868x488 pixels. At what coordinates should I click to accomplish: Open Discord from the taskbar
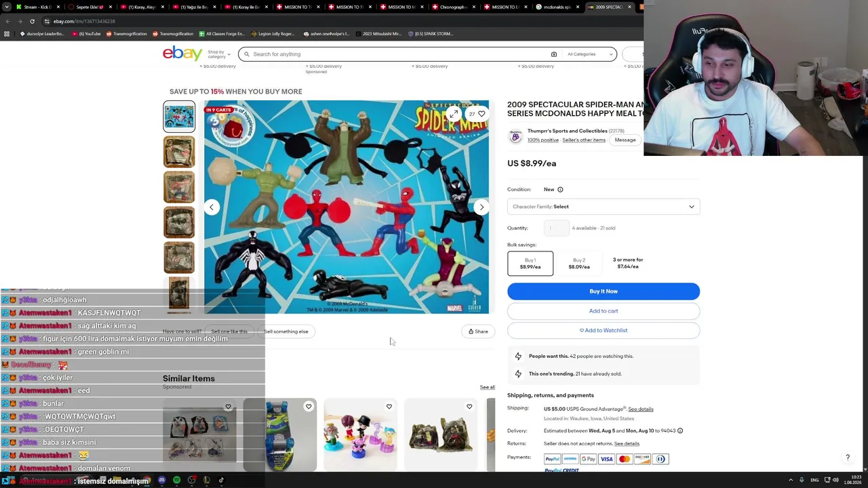[161, 481]
